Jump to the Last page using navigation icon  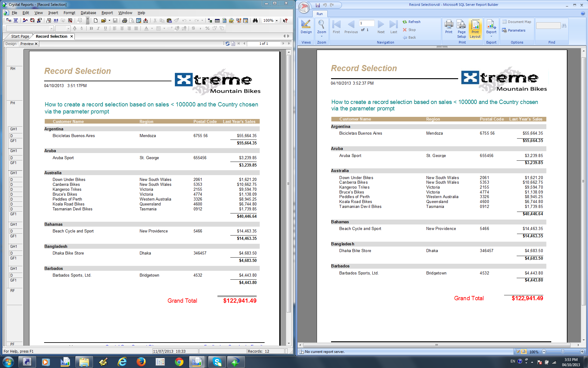tap(394, 26)
